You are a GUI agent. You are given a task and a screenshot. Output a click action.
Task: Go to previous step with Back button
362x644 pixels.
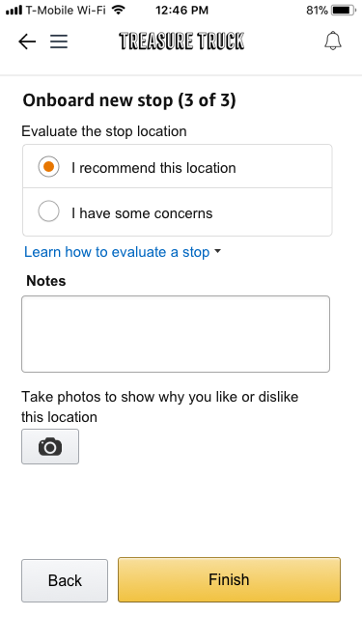(x=65, y=580)
